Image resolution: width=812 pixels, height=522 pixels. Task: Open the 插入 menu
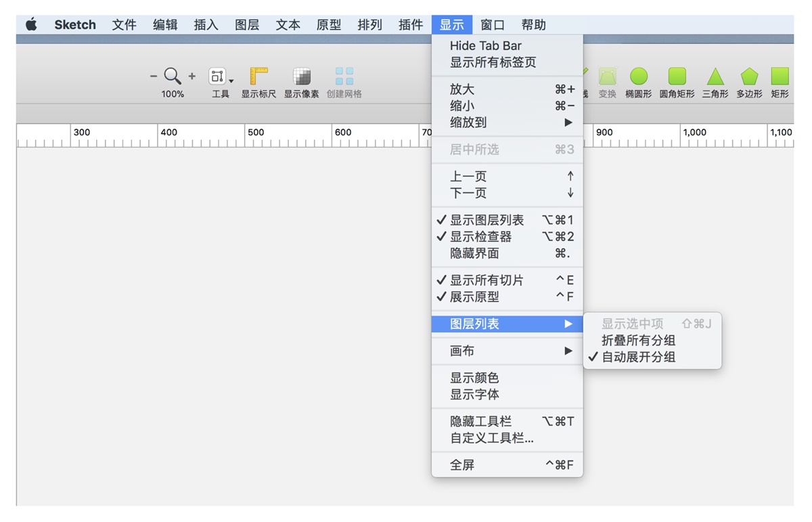click(206, 25)
